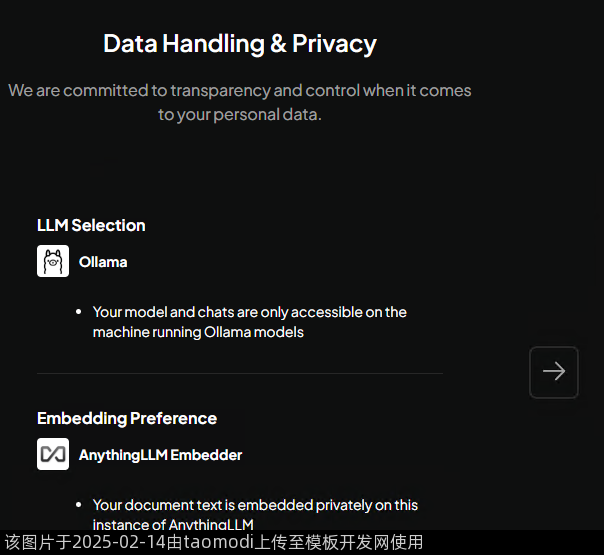Click the LLM Selection heading

91,225
